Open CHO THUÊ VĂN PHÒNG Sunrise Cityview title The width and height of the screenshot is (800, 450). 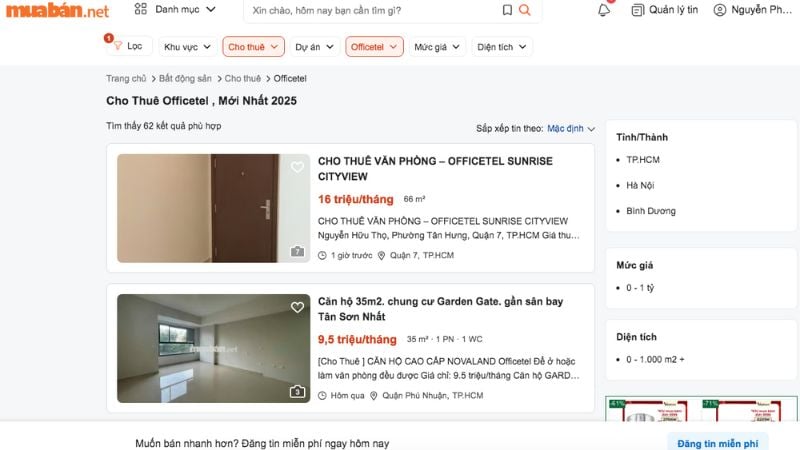click(435, 168)
